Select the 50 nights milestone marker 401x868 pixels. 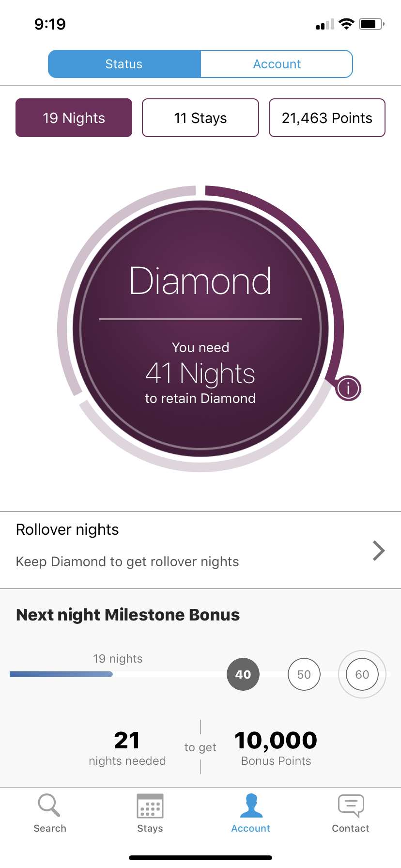(x=304, y=674)
